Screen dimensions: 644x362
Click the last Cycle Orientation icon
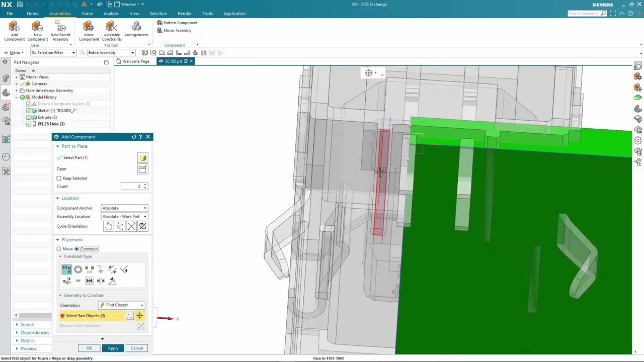[143, 226]
